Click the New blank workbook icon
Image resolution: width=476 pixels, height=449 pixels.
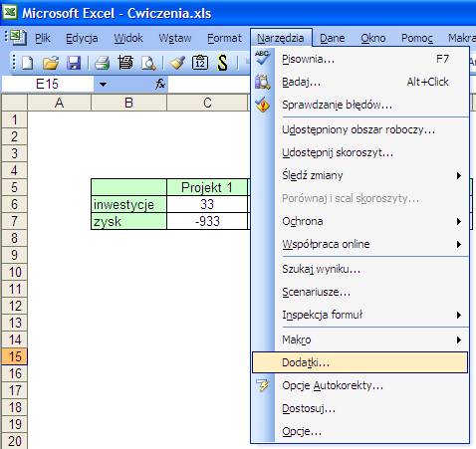click(x=28, y=63)
